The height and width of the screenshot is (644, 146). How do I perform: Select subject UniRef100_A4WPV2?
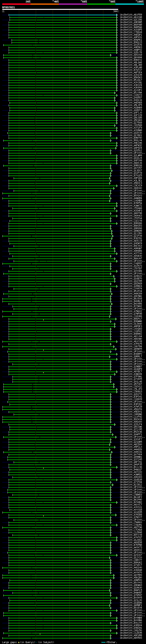click(131, 50)
